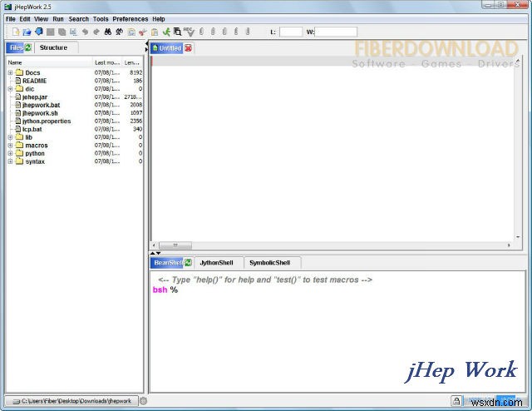The image size is (532, 411).
Task: Select the Files tab
Action: (16, 47)
